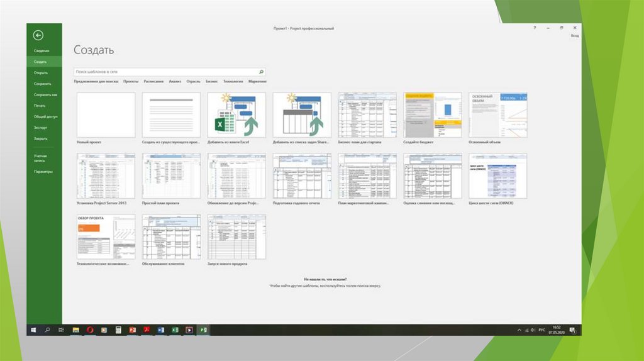Switch to Word on the taskbar
The image size is (644, 361).
click(x=160, y=330)
